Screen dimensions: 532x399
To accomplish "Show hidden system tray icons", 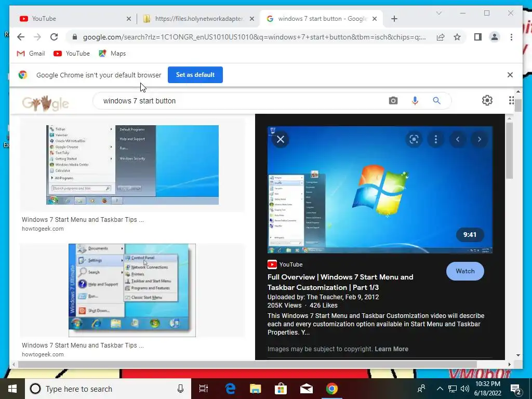I will point(440,389).
